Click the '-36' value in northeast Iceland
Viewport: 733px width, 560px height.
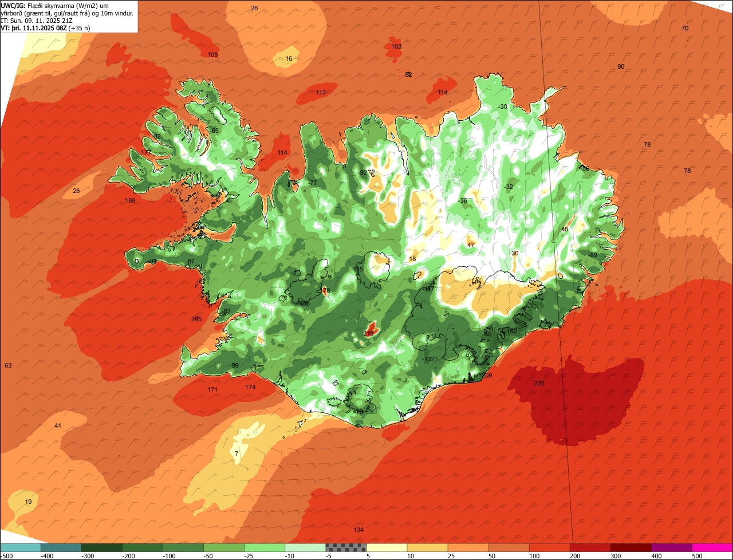tap(462, 201)
